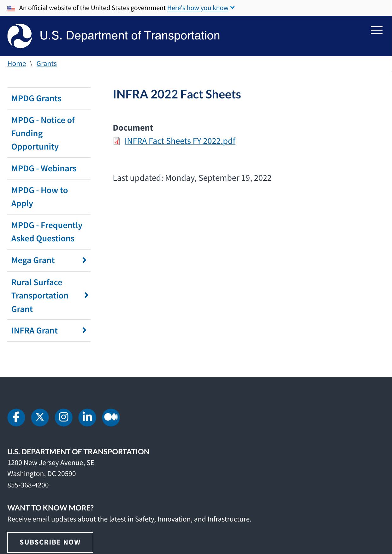Screen dimensions: 392x554
Task: Click 'WANT TO KNOW MORE?' heading
Action: [50, 508]
